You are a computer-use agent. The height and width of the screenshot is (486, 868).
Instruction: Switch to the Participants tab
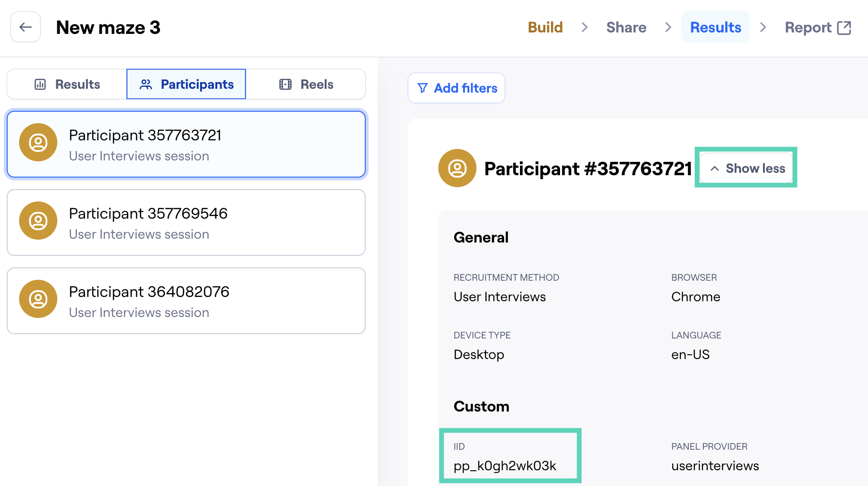[x=186, y=85]
